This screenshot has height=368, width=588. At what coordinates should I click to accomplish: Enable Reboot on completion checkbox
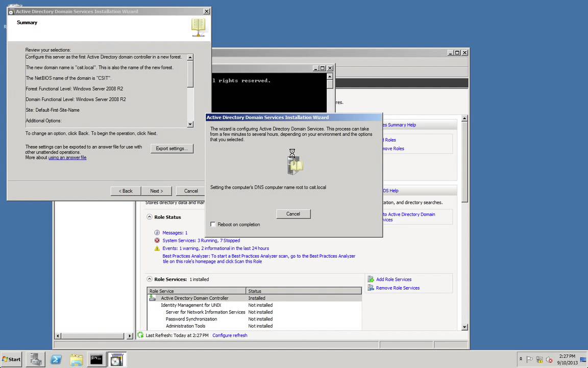pos(213,224)
